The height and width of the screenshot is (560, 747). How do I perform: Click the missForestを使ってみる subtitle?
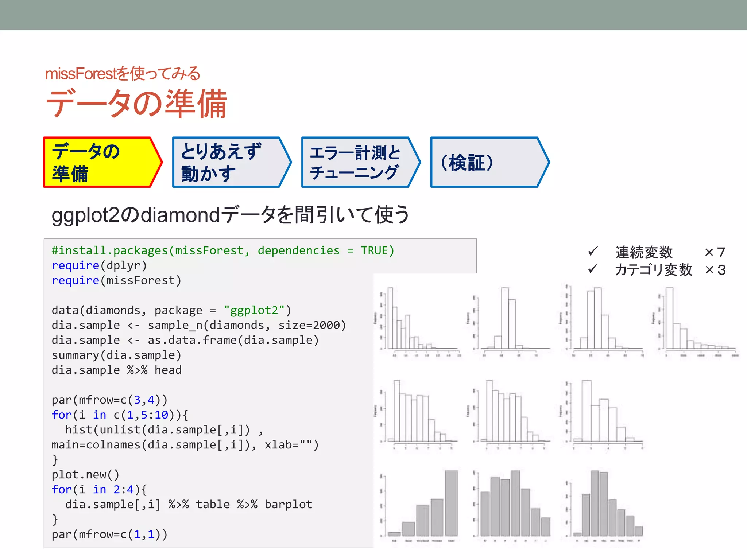pyautogui.click(x=123, y=74)
